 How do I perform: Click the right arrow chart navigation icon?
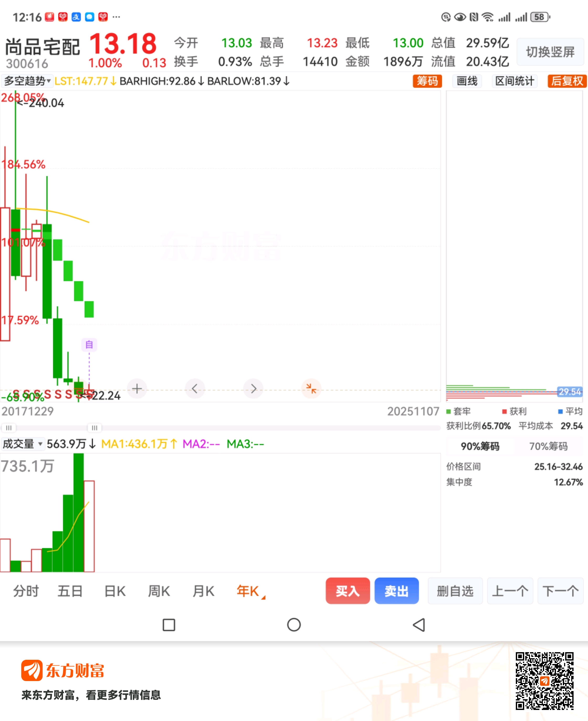[253, 388]
